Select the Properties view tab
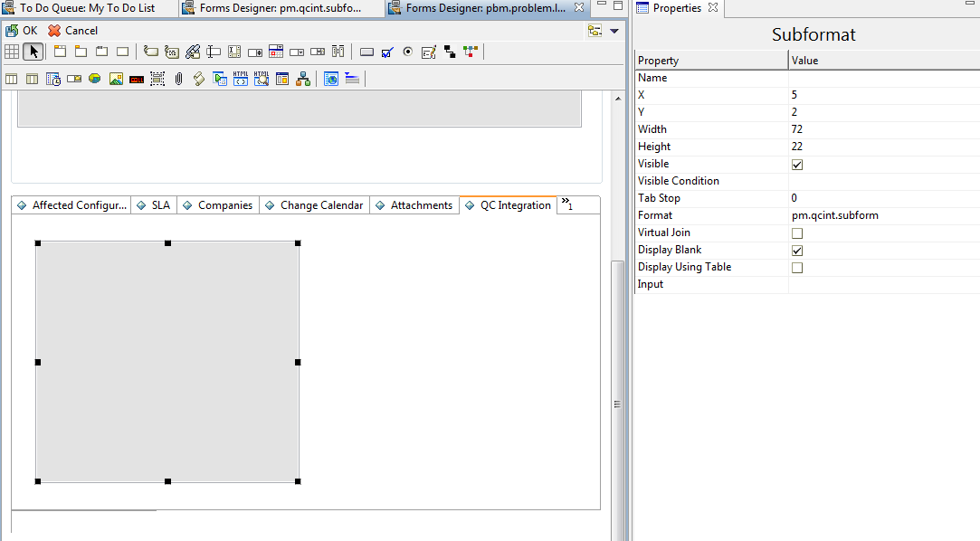Viewport: 980px width, 541px height. (x=677, y=8)
